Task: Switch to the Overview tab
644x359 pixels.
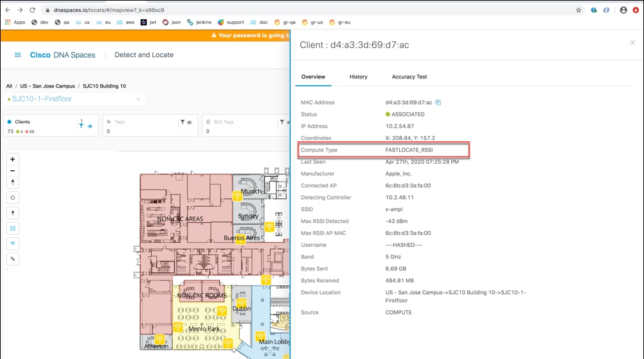Action: (x=313, y=76)
